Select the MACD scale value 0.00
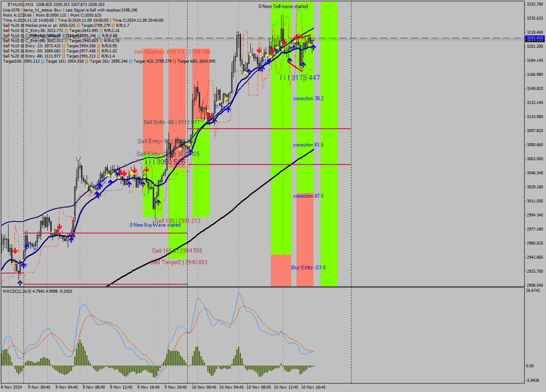This screenshot has width=546, height=392. click(530, 366)
